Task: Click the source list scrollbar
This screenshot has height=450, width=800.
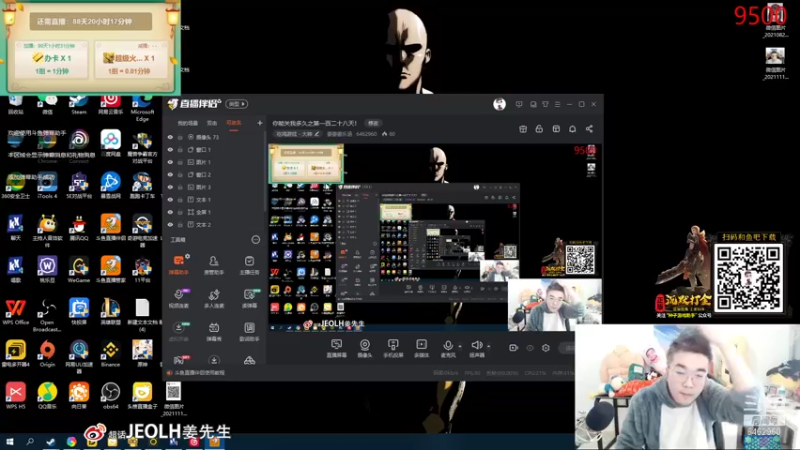Action: point(265,173)
